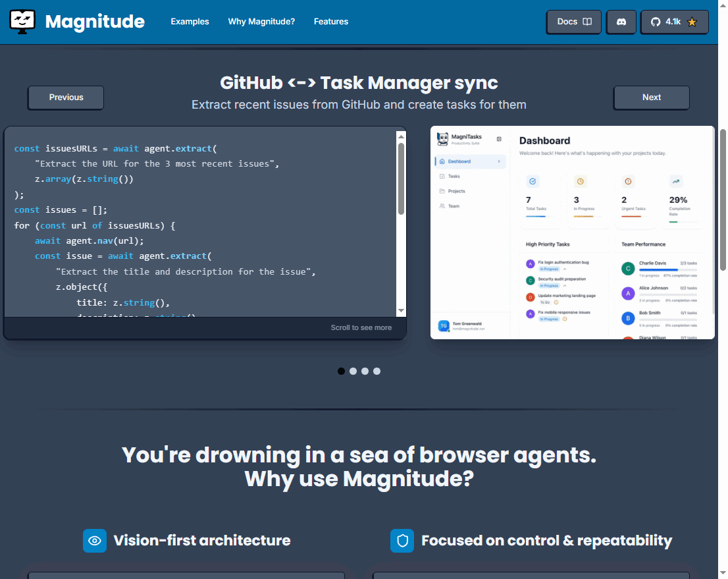Click the Vision-first architecture eye icon
The width and height of the screenshot is (728, 579).
point(95,541)
